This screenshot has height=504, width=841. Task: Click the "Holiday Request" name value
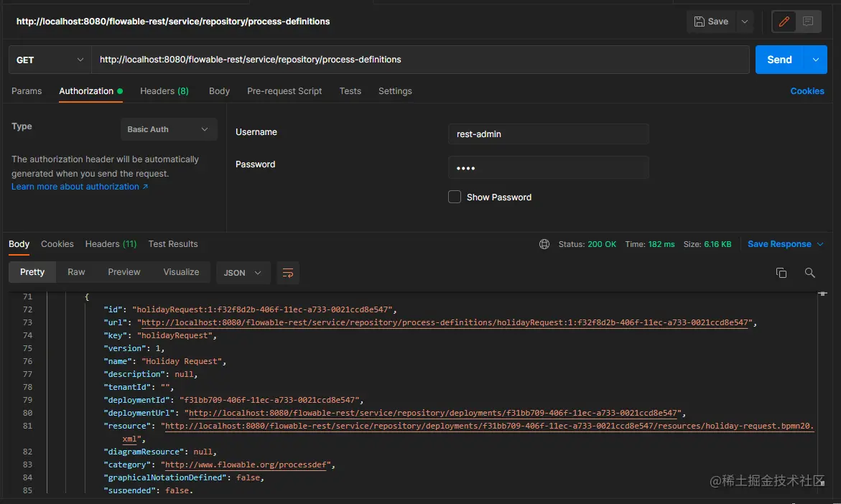(x=181, y=361)
